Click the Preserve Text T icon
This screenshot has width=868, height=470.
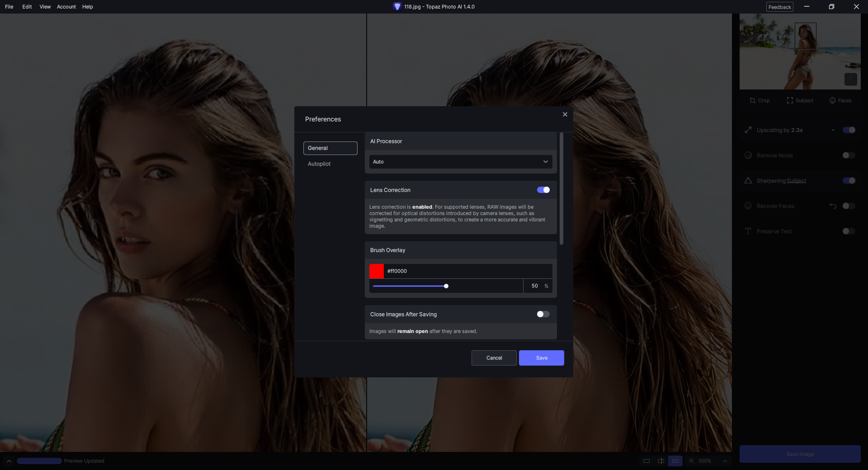748,231
